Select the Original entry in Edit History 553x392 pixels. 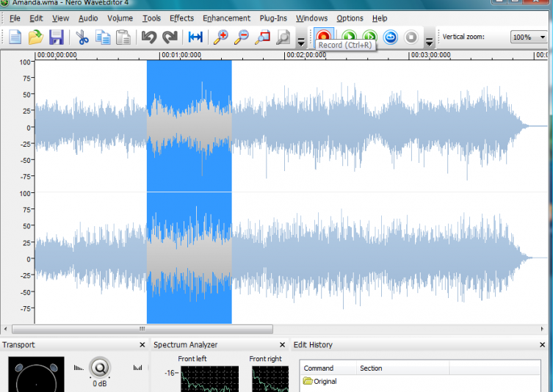[x=320, y=382]
